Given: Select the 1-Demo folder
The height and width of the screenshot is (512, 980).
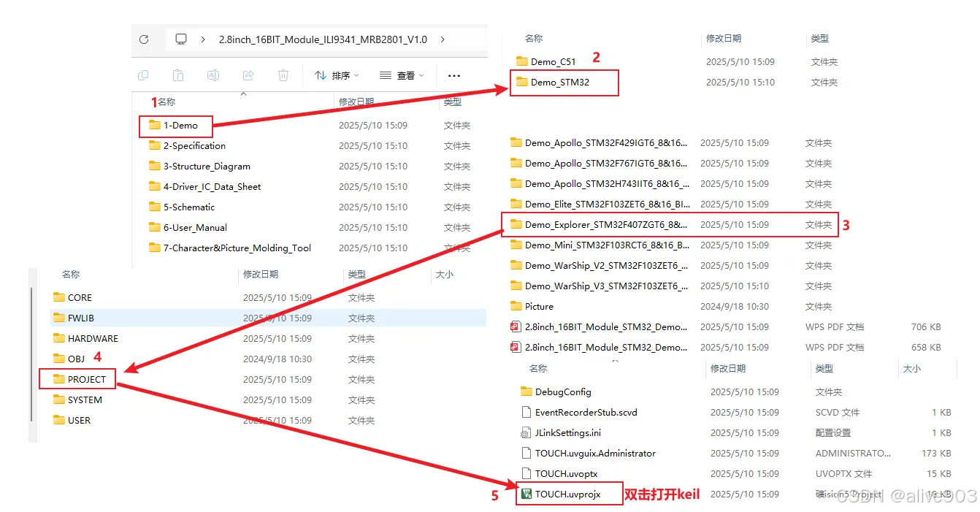Looking at the screenshot, I should (x=173, y=126).
